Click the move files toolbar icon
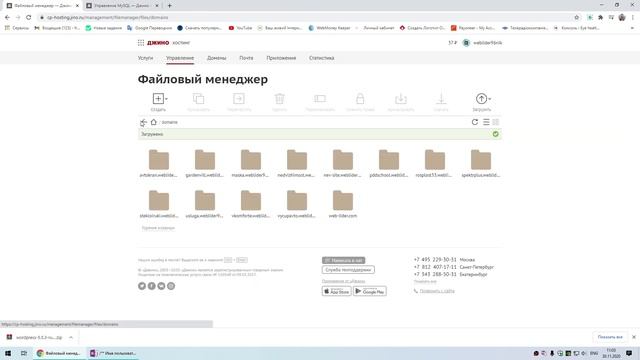 [x=239, y=99]
